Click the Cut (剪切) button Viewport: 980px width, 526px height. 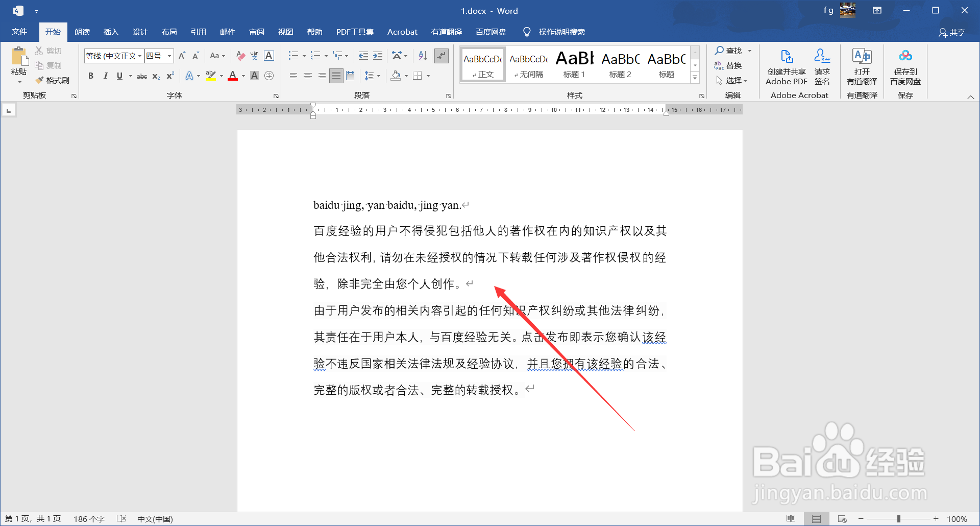point(48,51)
